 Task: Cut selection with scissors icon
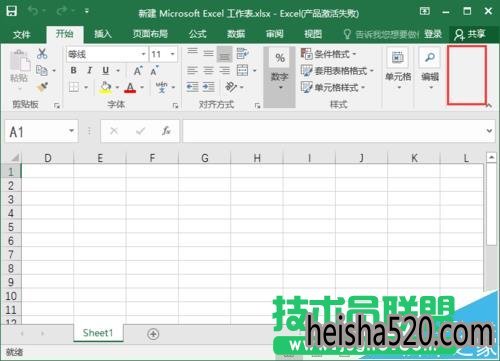42,54
